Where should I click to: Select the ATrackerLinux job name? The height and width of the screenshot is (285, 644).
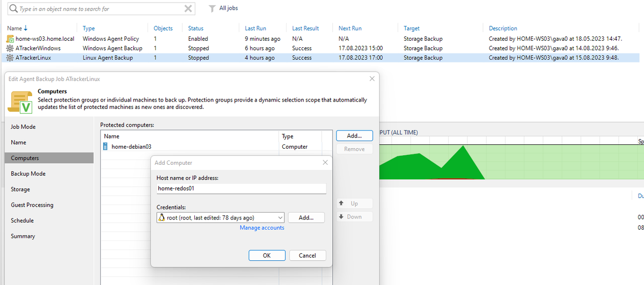click(x=33, y=58)
